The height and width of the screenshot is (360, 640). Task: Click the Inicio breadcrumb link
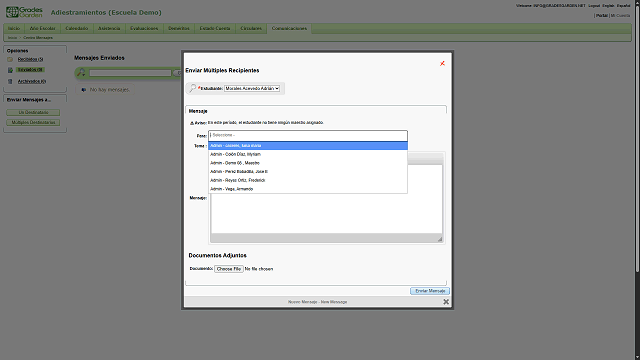tap(12, 38)
